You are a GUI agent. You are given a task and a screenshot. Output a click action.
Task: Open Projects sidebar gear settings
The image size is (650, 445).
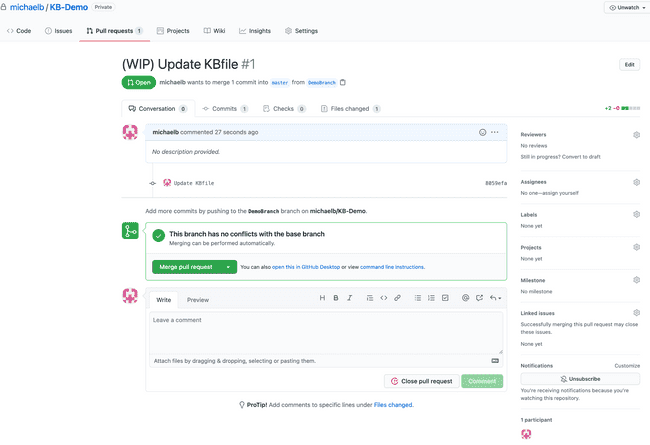click(x=636, y=247)
